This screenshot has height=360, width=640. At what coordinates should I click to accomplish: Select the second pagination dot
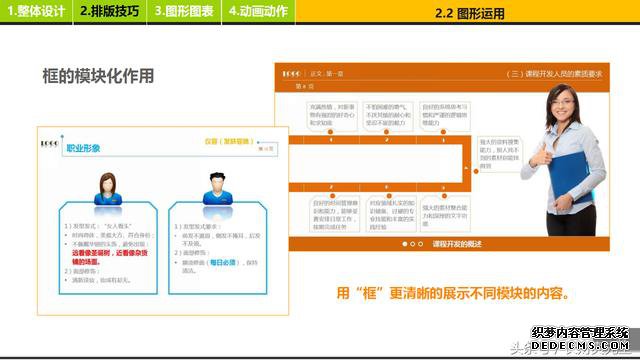pos(413,244)
